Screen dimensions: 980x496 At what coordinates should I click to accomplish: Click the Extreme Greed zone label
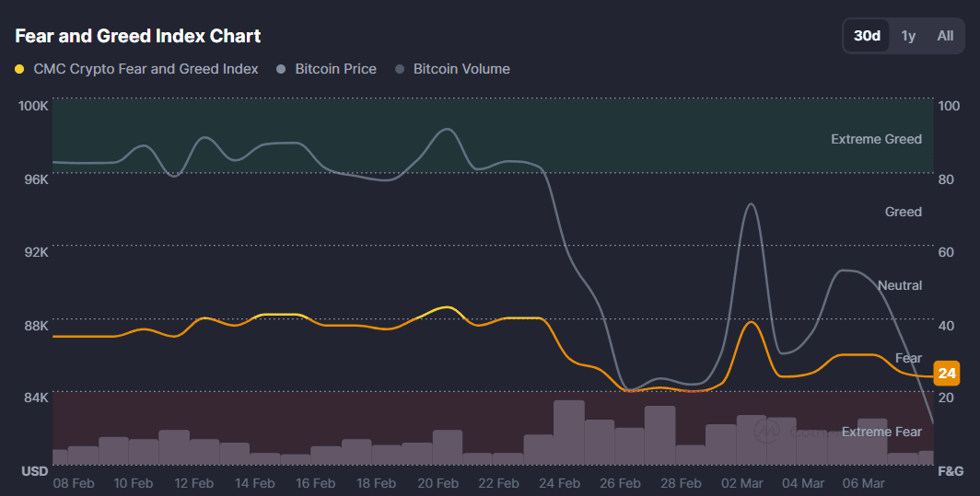876,139
